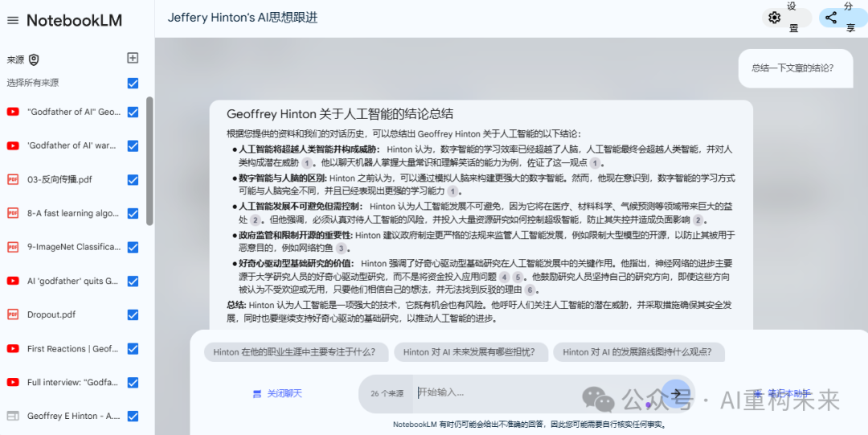Open the Dropout.pdf source name

51,314
